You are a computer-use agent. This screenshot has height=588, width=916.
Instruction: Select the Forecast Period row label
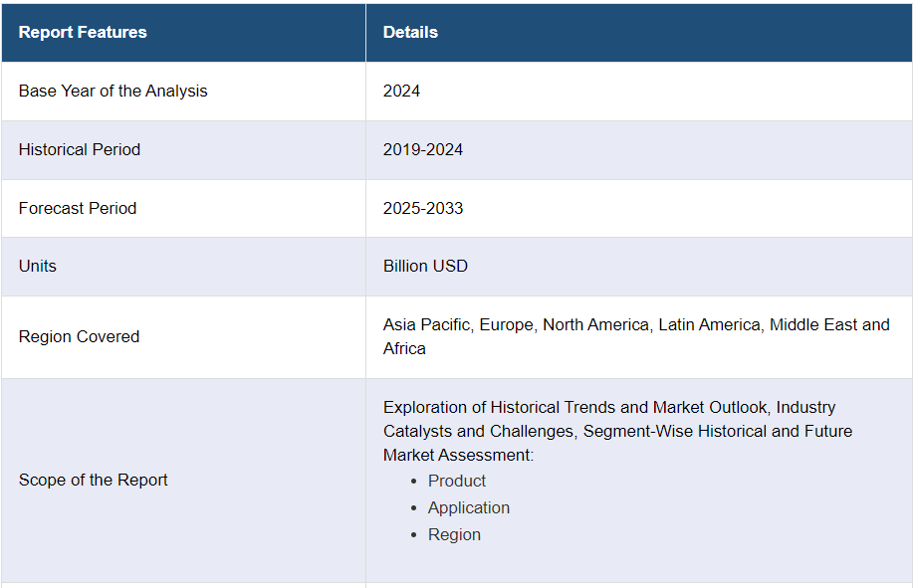coord(78,208)
